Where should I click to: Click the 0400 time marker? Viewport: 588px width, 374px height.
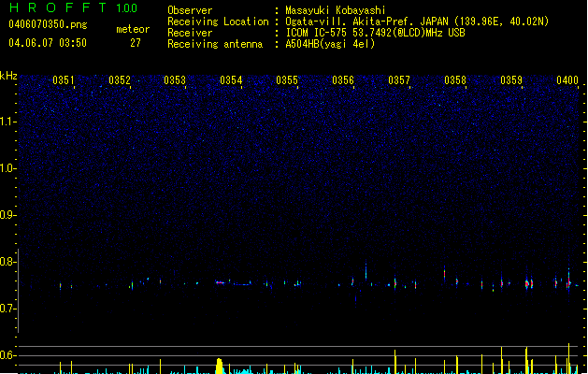(x=567, y=80)
